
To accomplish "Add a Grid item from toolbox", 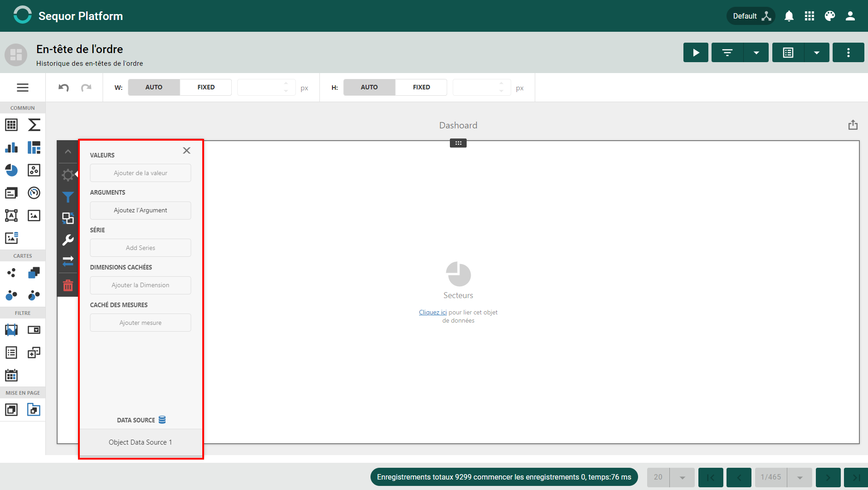I will point(11,125).
